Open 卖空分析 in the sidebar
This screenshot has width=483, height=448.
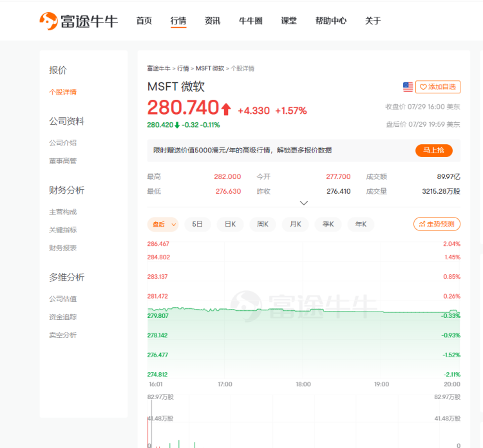coord(63,335)
